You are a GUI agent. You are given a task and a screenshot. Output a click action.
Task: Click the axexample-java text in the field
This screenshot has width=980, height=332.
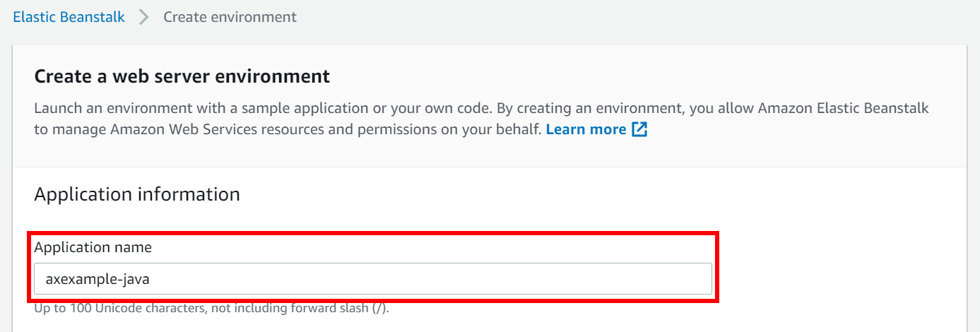coord(98,279)
